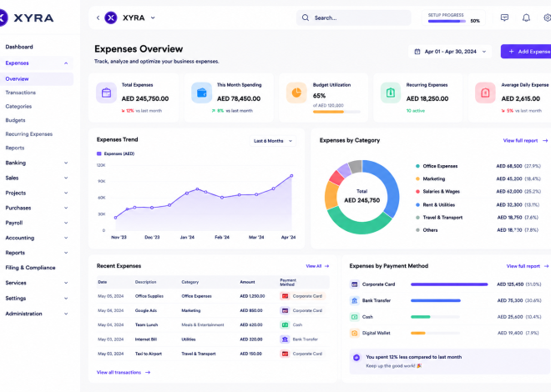Viewport: 551px width, 392px height.
Task: Click View full report for Payment Method
Action: 528,266
